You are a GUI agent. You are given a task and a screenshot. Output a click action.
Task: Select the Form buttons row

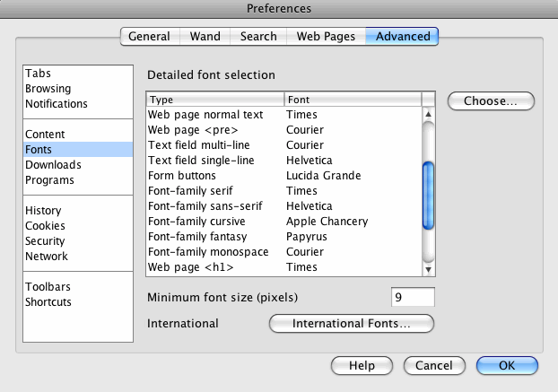coord(284,176)
